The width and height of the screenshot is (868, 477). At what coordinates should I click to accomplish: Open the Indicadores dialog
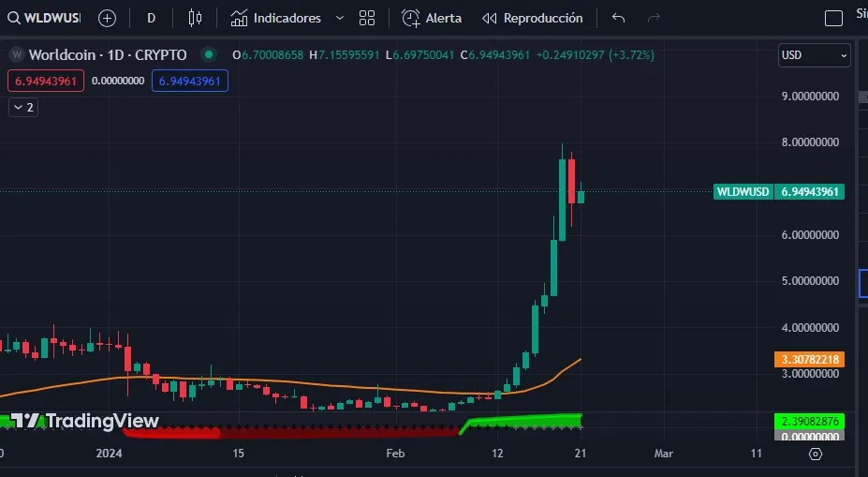[275, 19]
